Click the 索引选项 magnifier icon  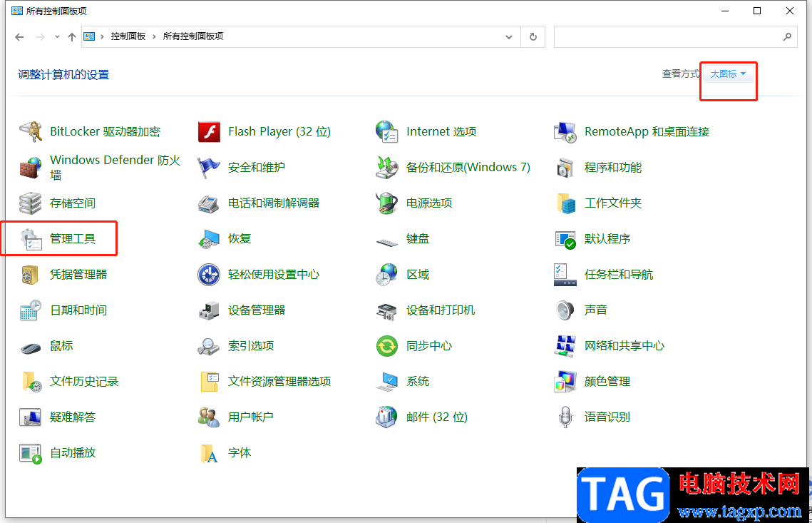pyautogui.click(x=209, y=346)
